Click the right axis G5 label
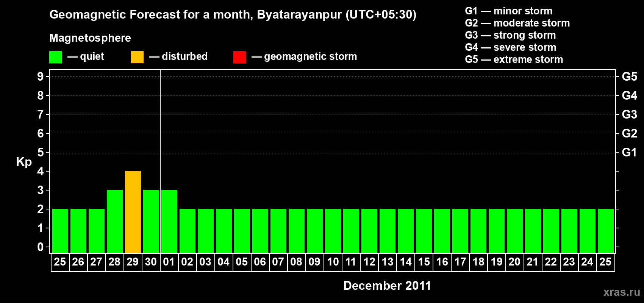Viewport: 644px width, 303px height. [x=630, y=77]
